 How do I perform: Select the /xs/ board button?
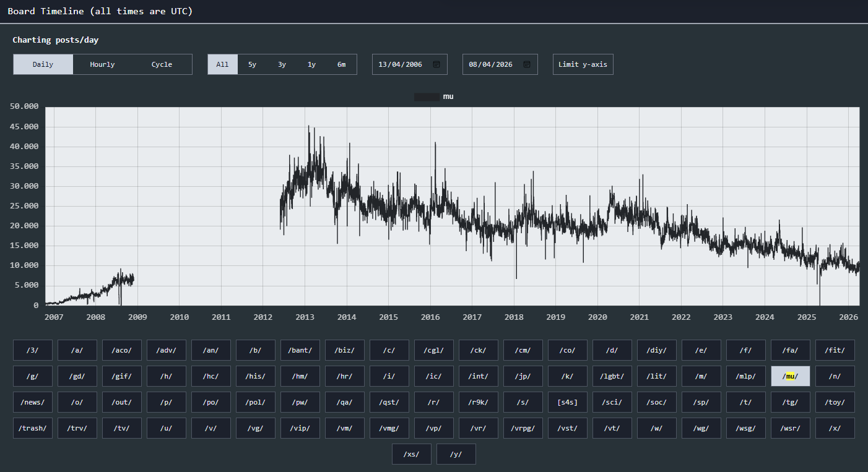(412, 454)
